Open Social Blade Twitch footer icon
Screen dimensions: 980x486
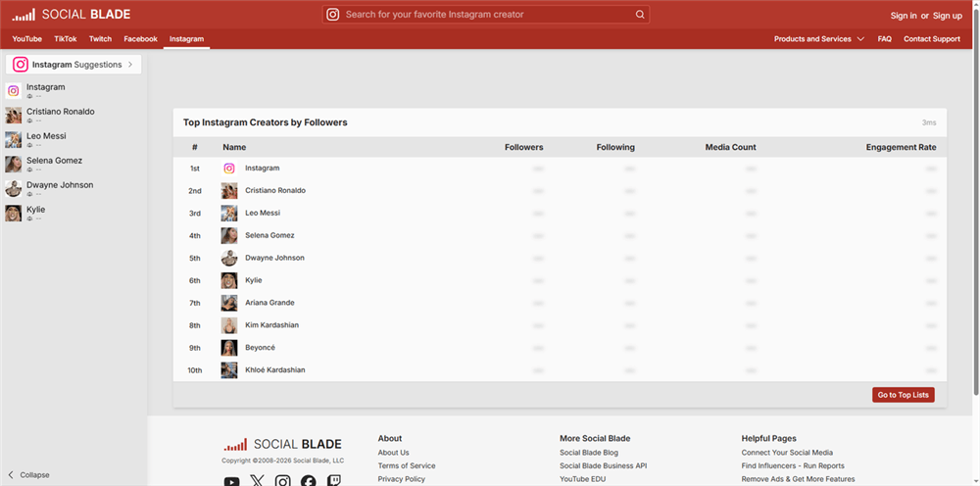tap(334, 481)
